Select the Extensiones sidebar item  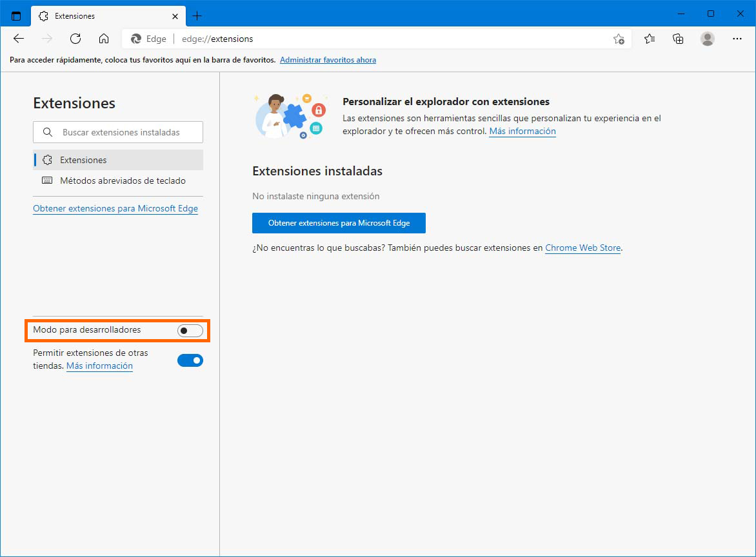[118, 160]
